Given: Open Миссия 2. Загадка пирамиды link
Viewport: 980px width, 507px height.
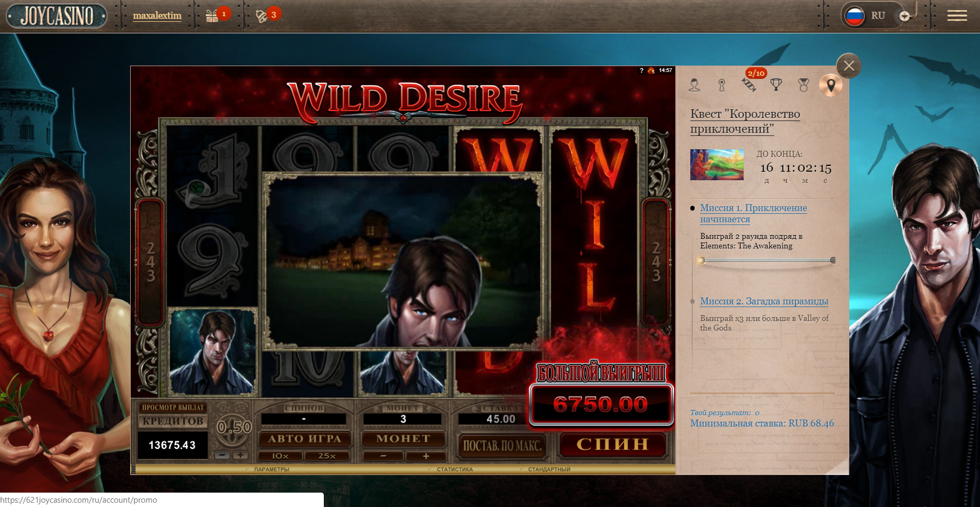Looking at the screenshot, I should click(764, 301).
